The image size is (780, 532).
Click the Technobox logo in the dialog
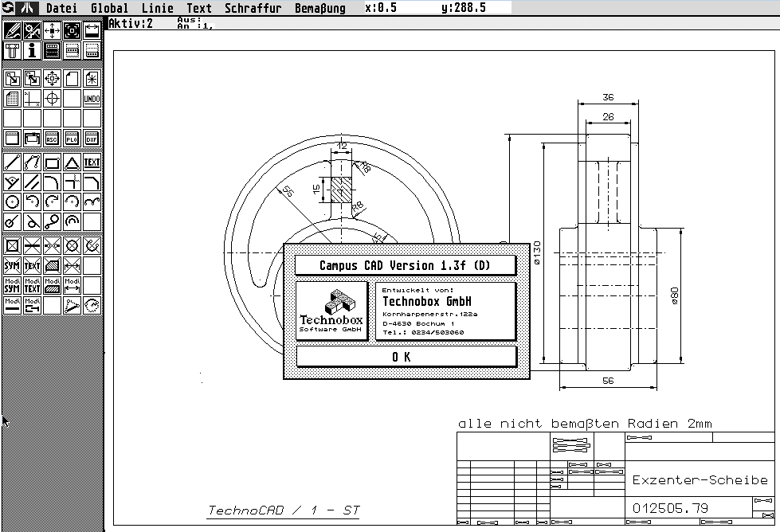pyautogui.click(x=331, y=311)
